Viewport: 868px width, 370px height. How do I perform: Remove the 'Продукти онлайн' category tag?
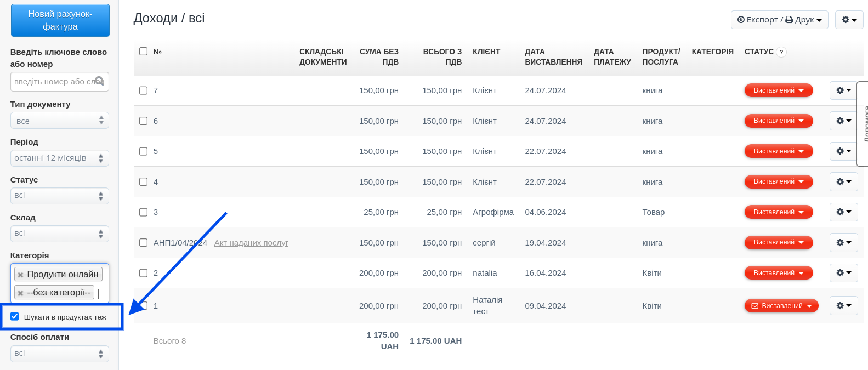20,275
